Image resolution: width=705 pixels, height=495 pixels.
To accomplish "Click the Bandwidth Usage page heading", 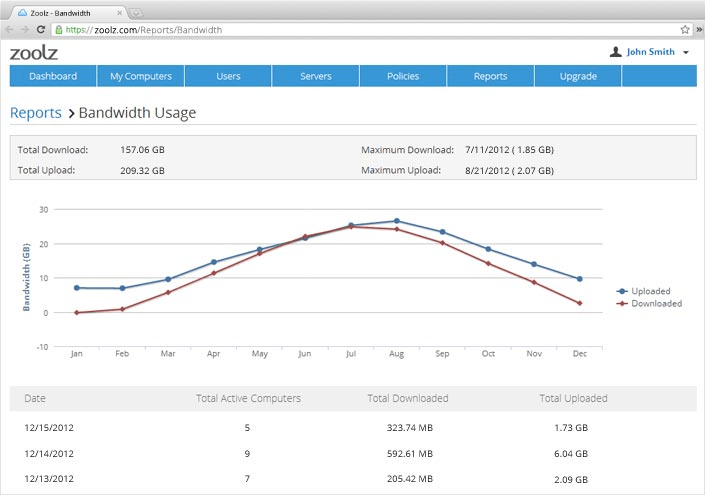I will point(137,113).
